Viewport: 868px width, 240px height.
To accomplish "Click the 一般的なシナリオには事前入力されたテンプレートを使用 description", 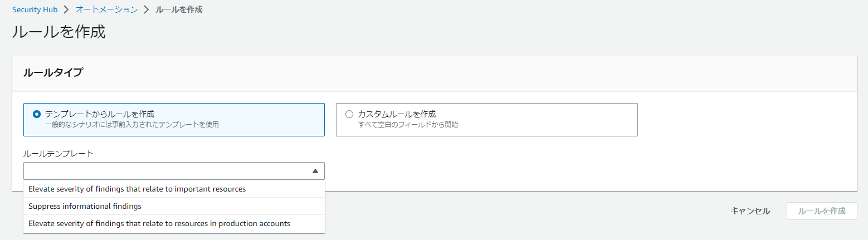I will [x=132, y=125].
